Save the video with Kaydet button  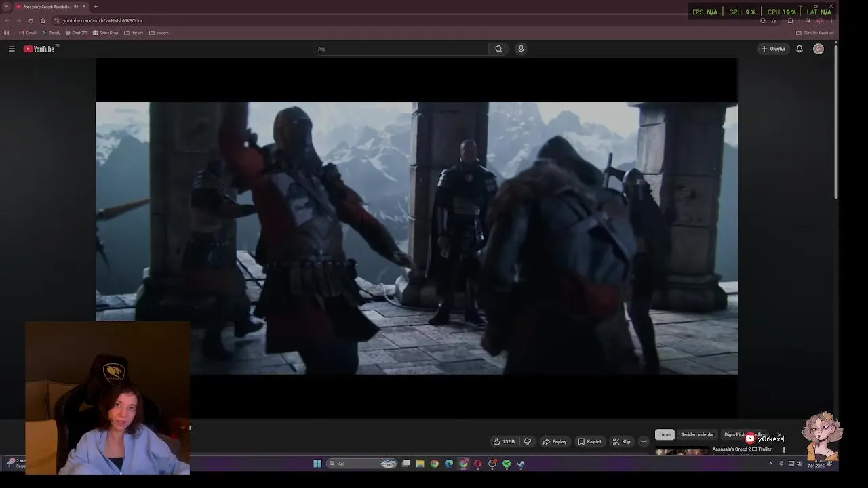tap(590, 441)
